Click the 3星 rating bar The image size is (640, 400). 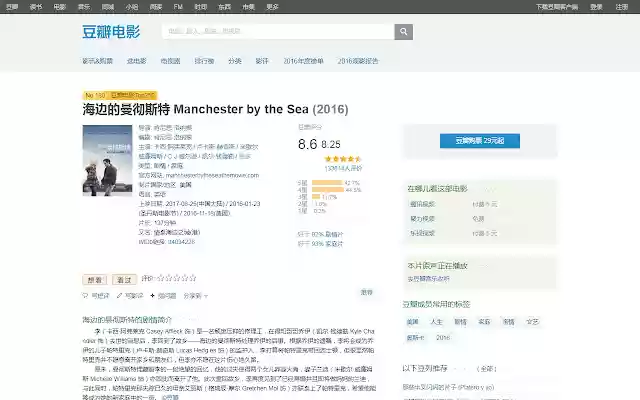[316, 197]
